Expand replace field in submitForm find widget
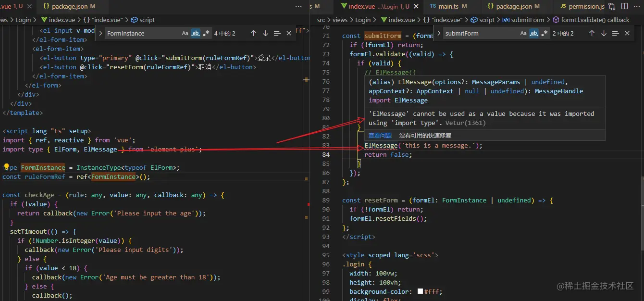Viewport: 644px width, 301px height. point(439,34)
